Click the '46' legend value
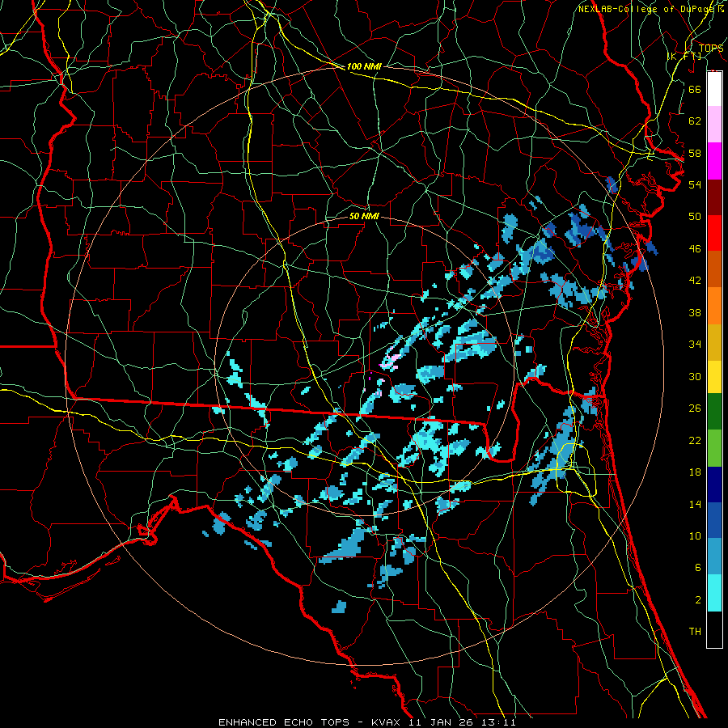The image size is (728, 728). click(x=695, y=249)
